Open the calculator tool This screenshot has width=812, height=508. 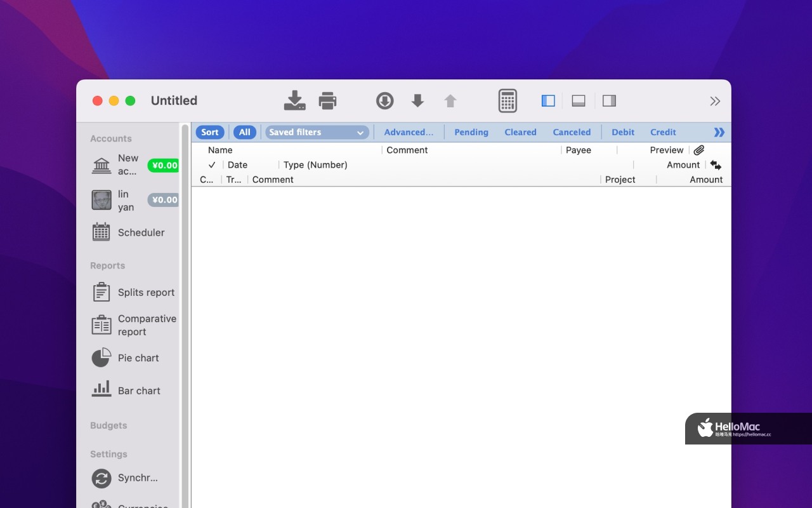(x=507, y=100)
